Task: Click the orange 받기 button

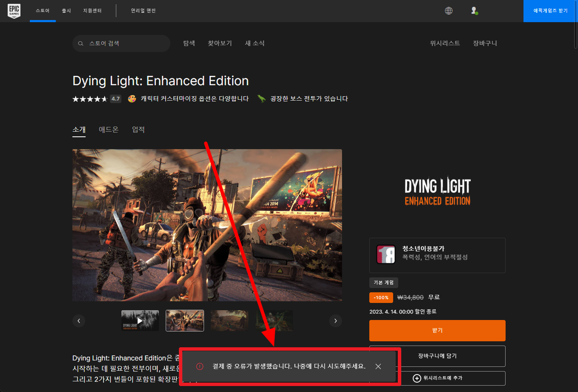Action: tap(437, 331)
